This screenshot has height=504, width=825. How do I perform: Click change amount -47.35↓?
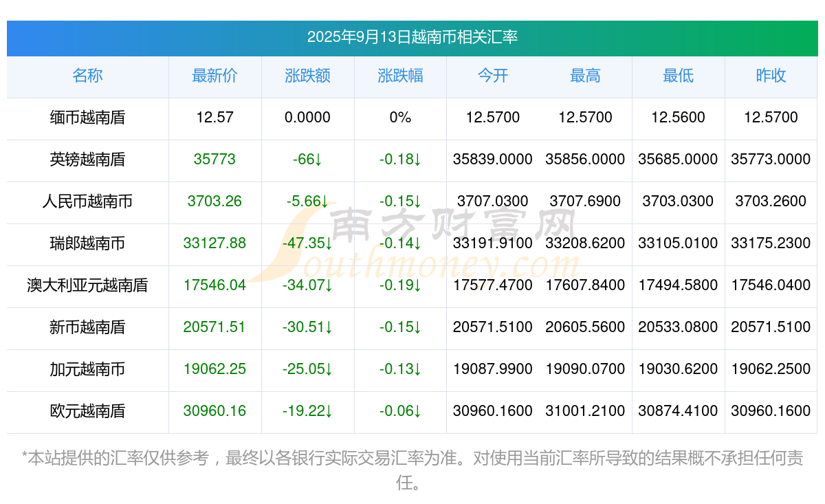pos(307,243)
